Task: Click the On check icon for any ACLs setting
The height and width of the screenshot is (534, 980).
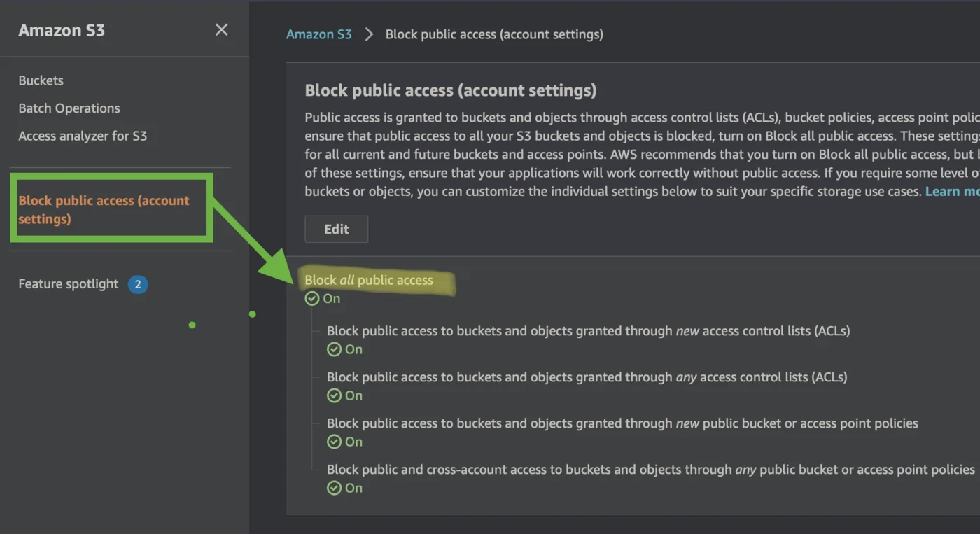Action: (334, 395)
